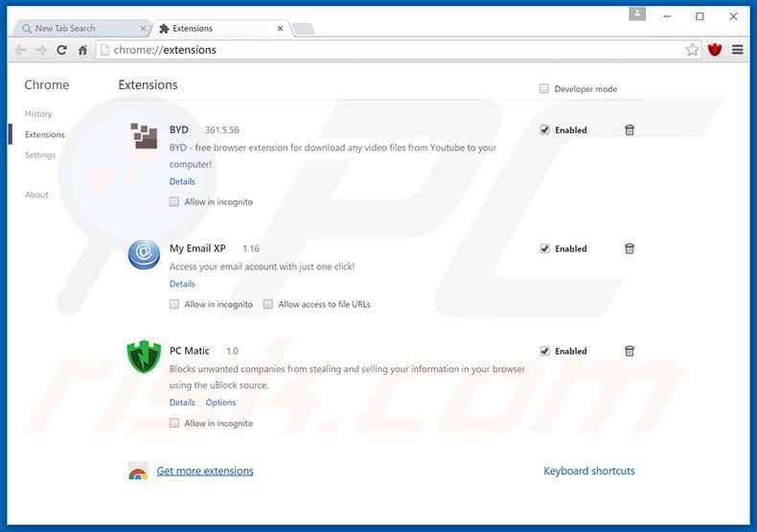Reload the extensions page
The width and height of the screenshot is (757, 532).
[x=61, y=50]
